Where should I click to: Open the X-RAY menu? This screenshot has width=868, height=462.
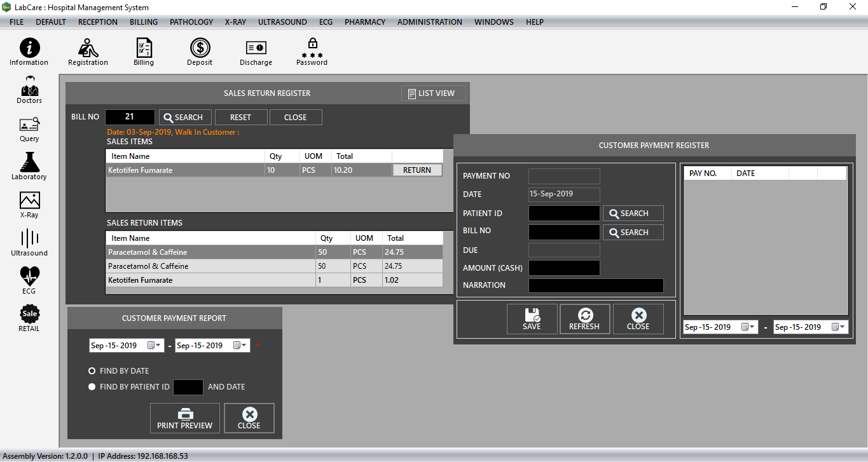pyautogui.click(x=235, y=22)
